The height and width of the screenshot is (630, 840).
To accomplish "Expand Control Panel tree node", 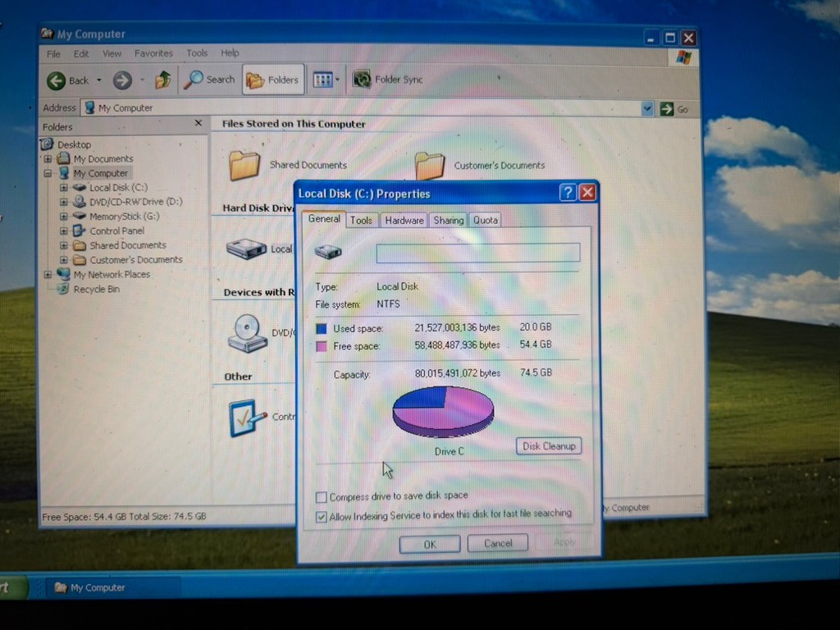I will tap(63, 231).
